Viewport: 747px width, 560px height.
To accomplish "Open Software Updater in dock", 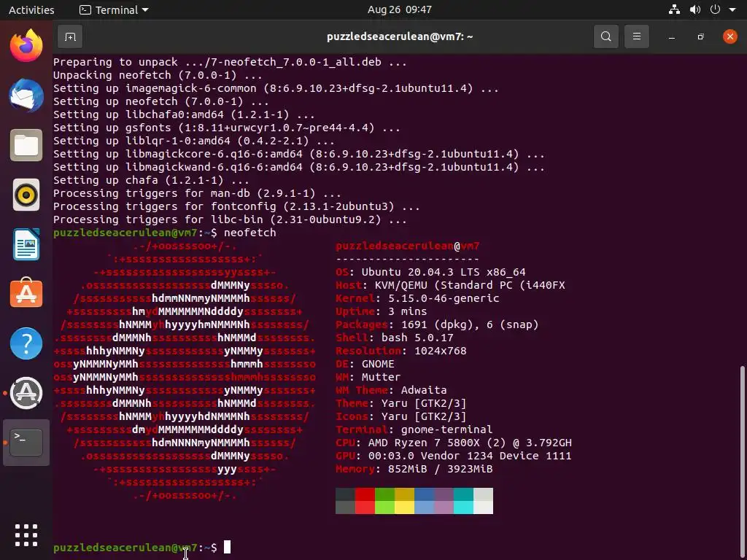I will point(26,393).
